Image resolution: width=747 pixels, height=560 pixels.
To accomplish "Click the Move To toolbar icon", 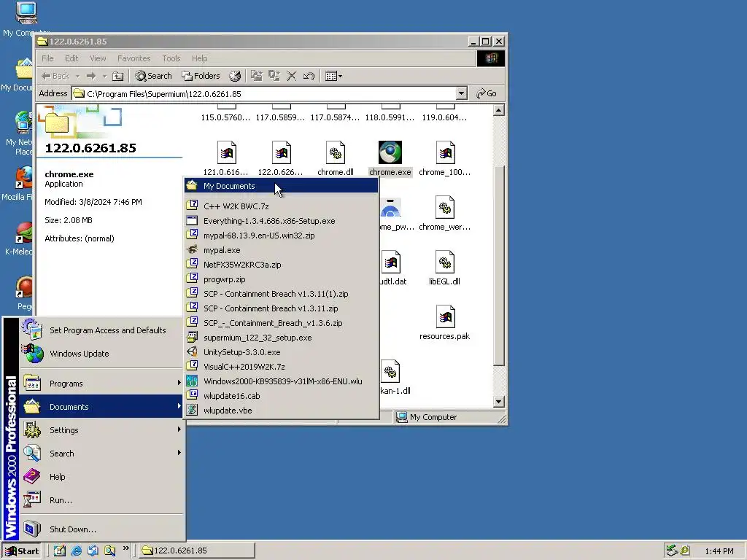I will (x=256, y=76).
